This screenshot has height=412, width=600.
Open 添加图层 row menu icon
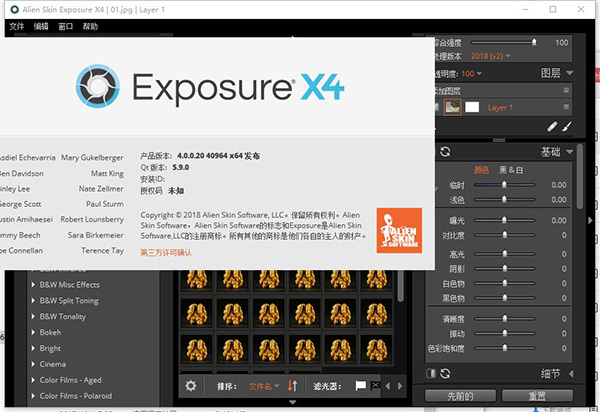click(566, 90)
